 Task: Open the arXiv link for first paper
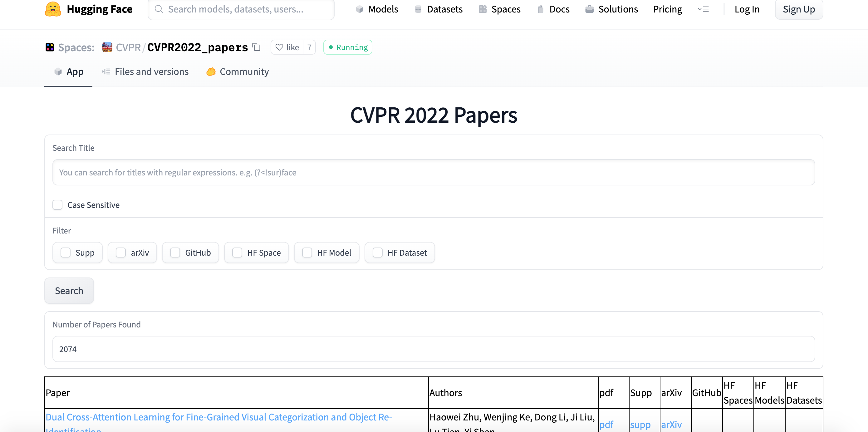(x=671, y=424)
